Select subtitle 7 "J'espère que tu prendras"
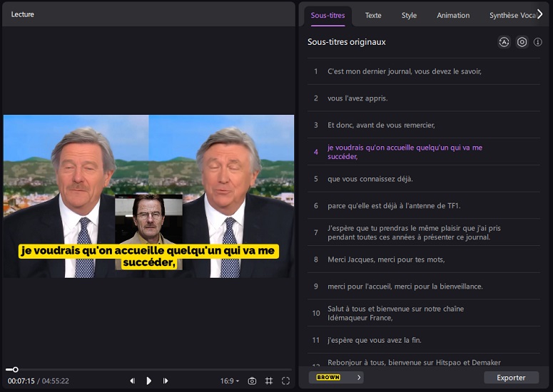The image size is (553, 392). tap(424, 232)
